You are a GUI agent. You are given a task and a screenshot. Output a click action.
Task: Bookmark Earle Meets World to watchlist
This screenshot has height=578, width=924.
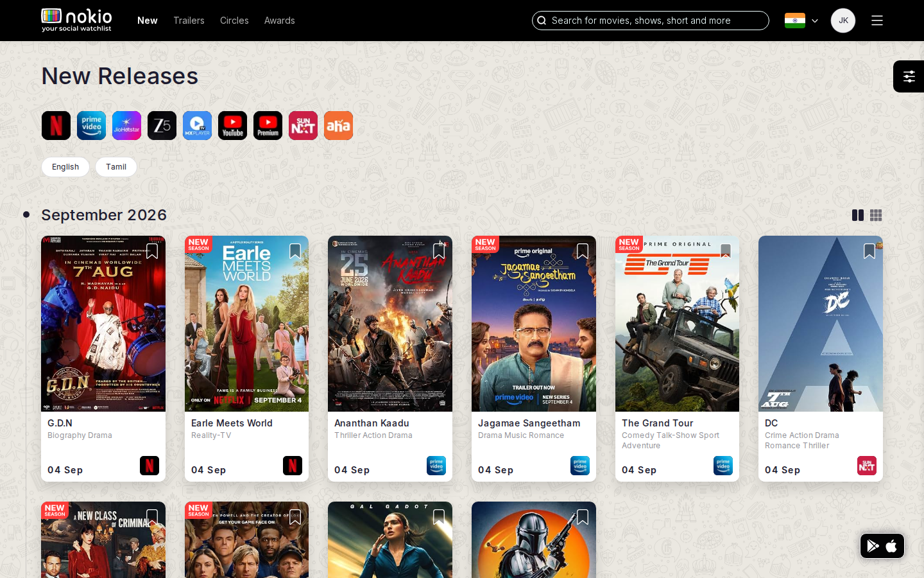[295, 251]
